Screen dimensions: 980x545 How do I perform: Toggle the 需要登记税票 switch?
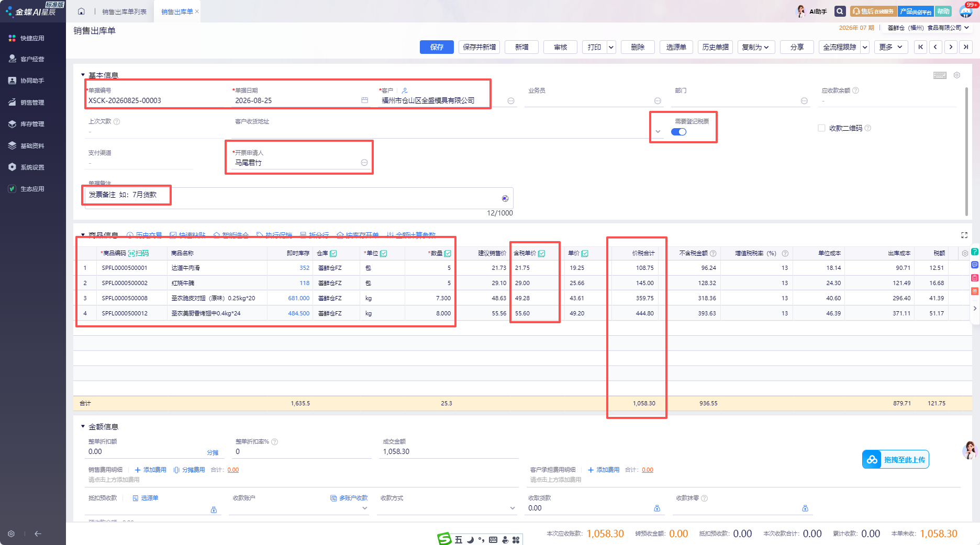coord(678,132)
